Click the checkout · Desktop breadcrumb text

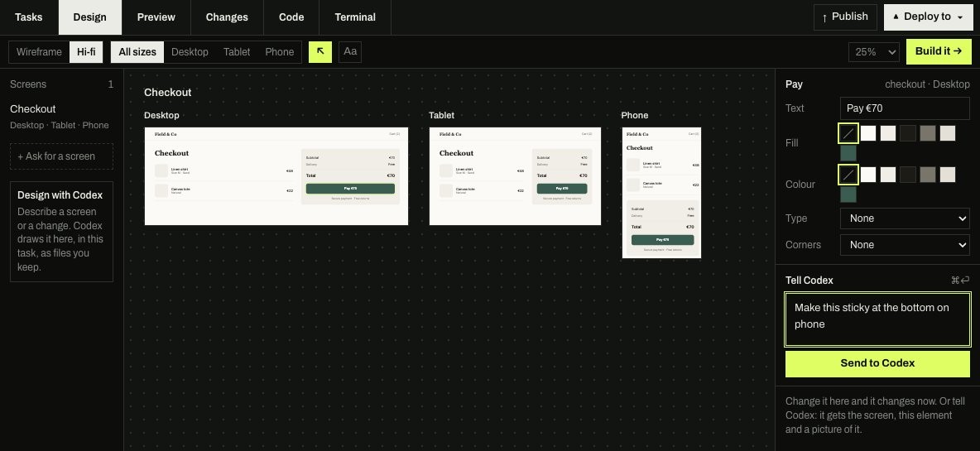927,84
